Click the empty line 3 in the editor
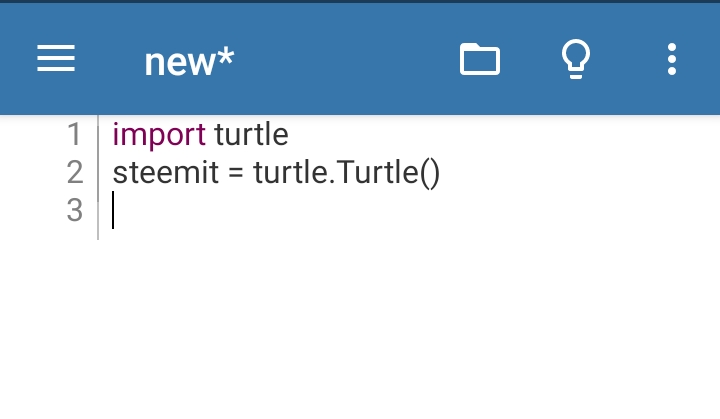This screenshot has height=419, width=720. pyautogui.click(x=409, y=210)
